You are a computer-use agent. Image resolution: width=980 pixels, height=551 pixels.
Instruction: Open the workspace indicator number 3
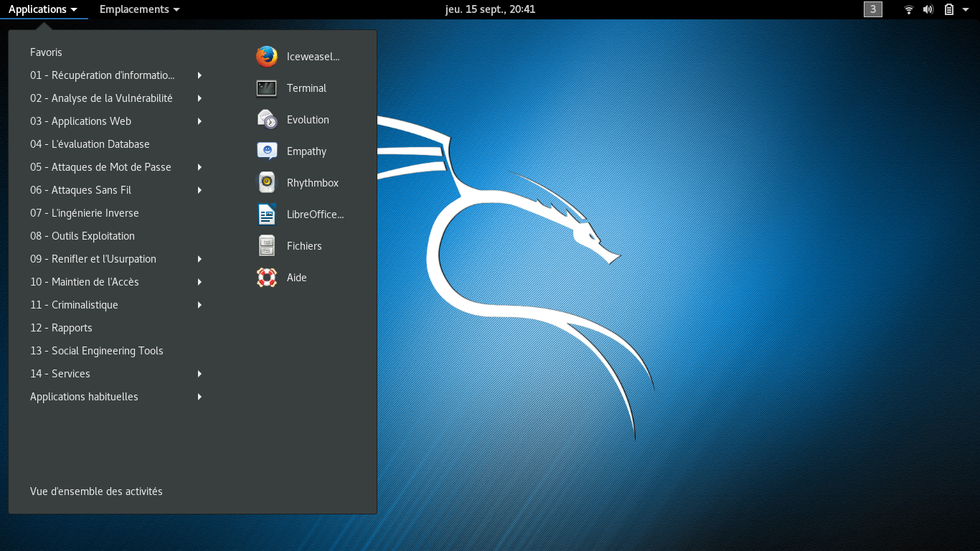coord(873,9)
